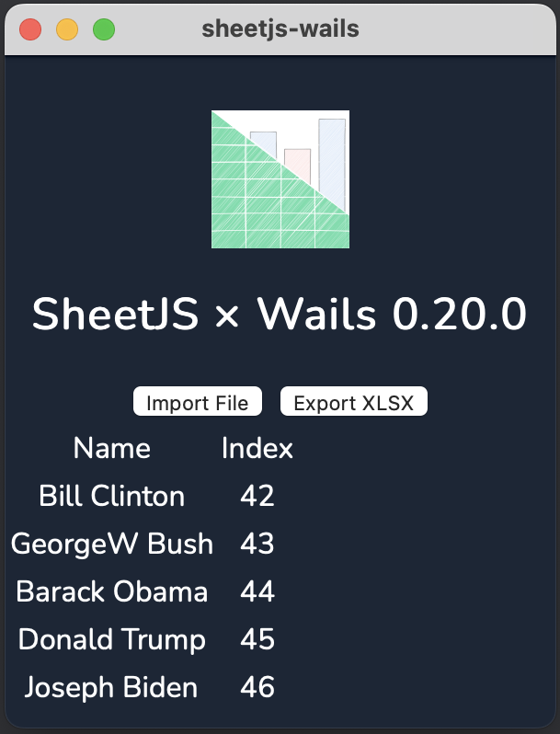
Task: Click the SheetJS × Wails 0.20.0 heading
Action: (x=280, y=315)
